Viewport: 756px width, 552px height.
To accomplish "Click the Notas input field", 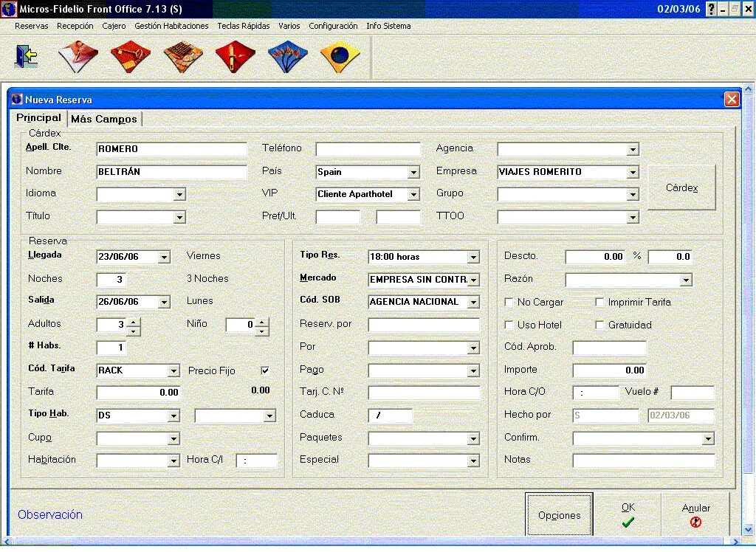I will [x=644, y=460].
